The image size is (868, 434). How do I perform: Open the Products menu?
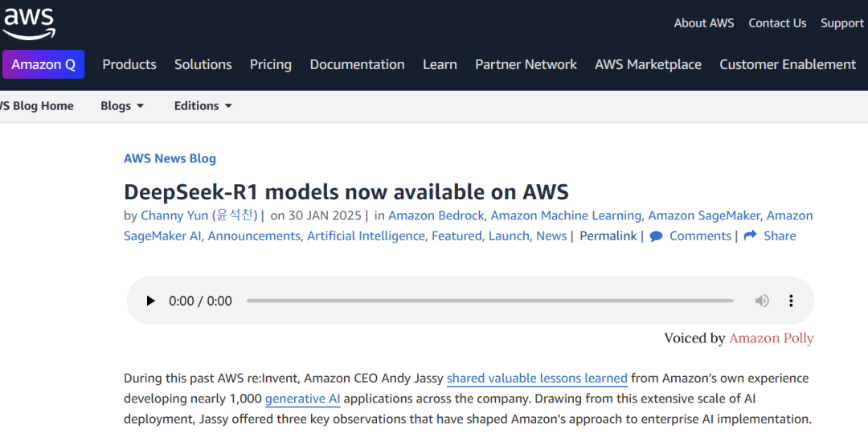129,65
